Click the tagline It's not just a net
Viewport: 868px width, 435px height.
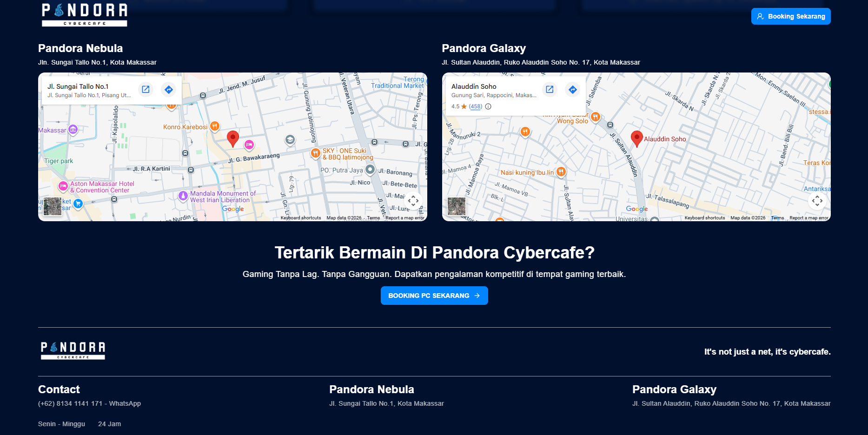point(768,352)
